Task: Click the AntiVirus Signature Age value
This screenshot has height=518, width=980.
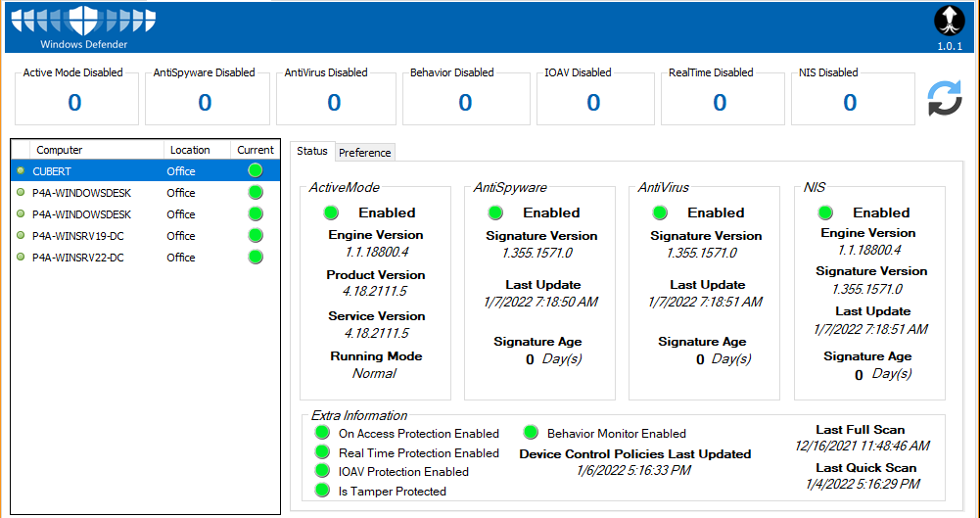Action: click(x=700, y=360)
